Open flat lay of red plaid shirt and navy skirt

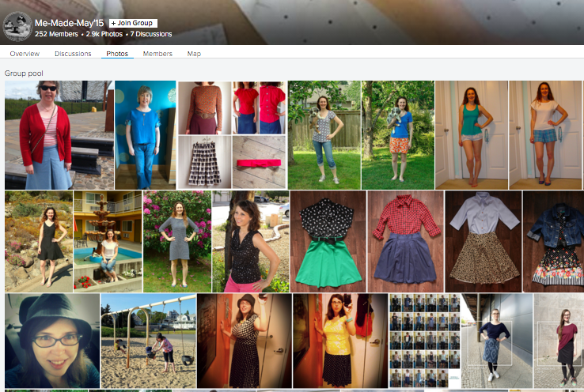pyautogui.click(x=406, y=241)
